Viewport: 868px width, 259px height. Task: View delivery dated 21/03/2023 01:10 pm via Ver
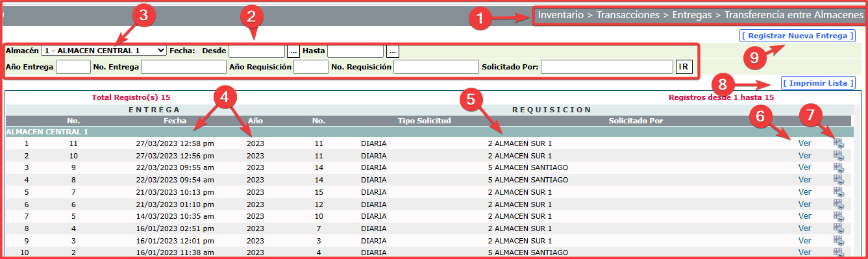[x=805, y=204]
